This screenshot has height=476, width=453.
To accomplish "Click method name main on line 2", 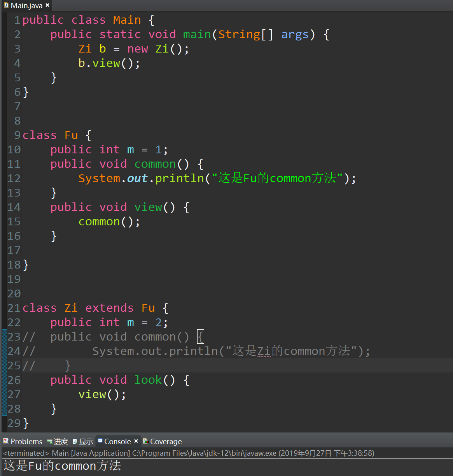I will [x=197, y=34].
